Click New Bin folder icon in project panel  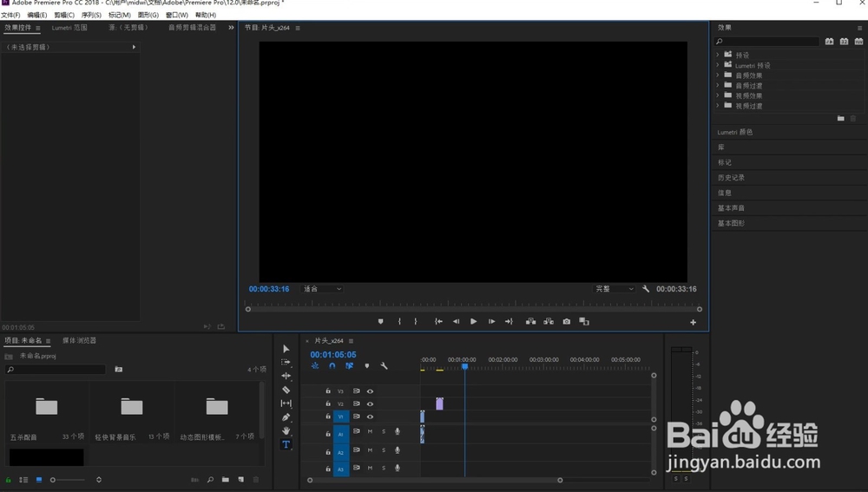226,480
